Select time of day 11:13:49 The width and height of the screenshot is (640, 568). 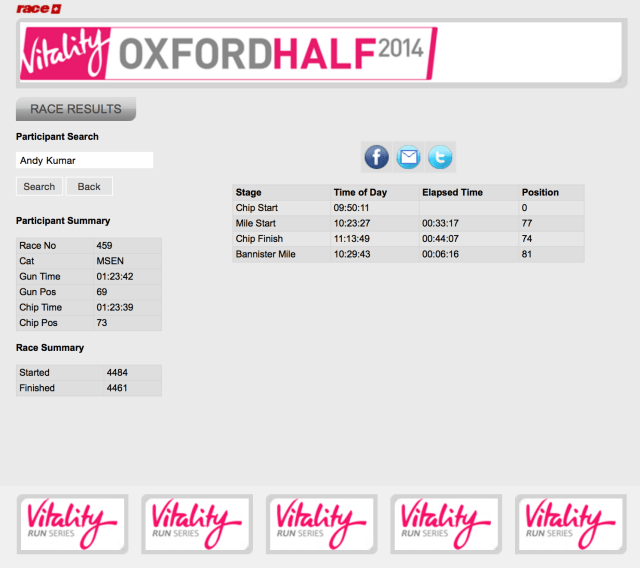point(351,239)
